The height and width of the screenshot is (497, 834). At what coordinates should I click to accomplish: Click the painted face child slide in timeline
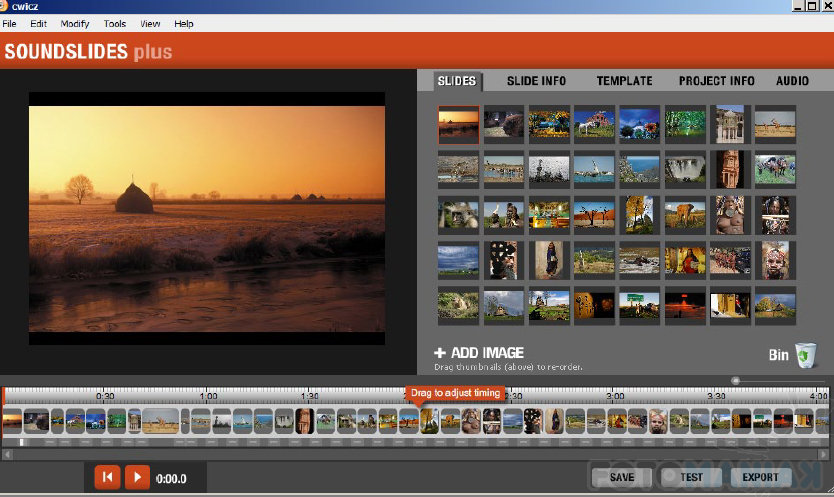click(658, 421)
